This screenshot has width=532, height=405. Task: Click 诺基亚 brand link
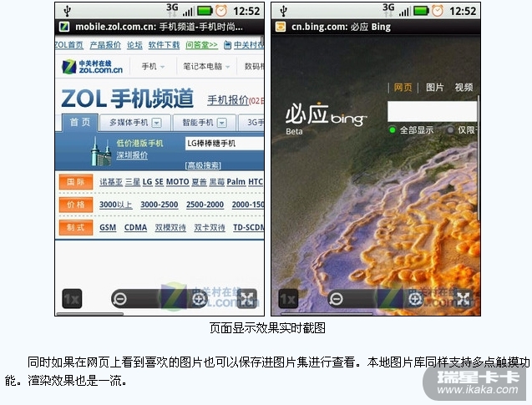click(x=111, y=182)
